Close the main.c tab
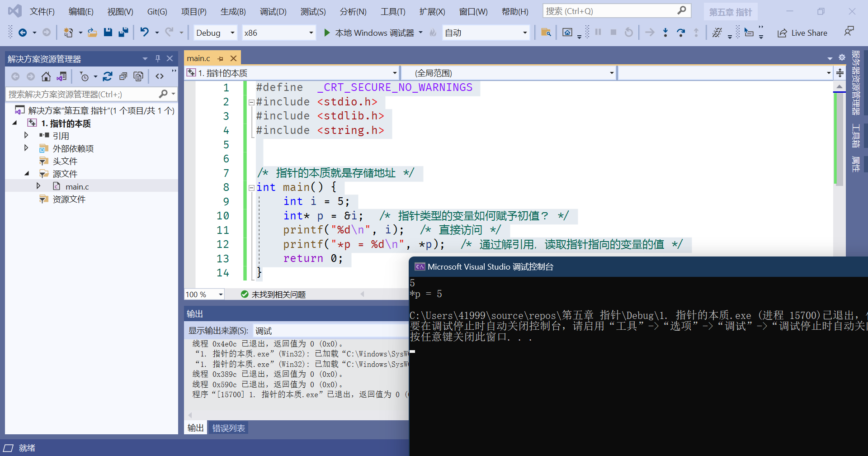The height and width of the screenshot is (456, 868). click(x=234, y=58)
